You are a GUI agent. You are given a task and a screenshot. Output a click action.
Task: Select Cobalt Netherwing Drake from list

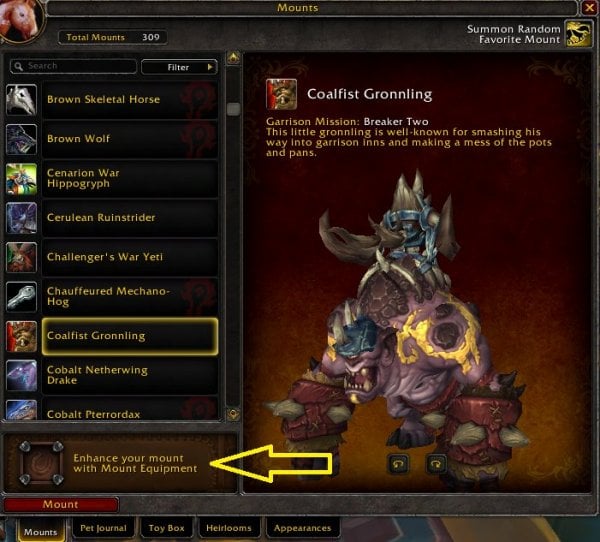tap(130, 375)
